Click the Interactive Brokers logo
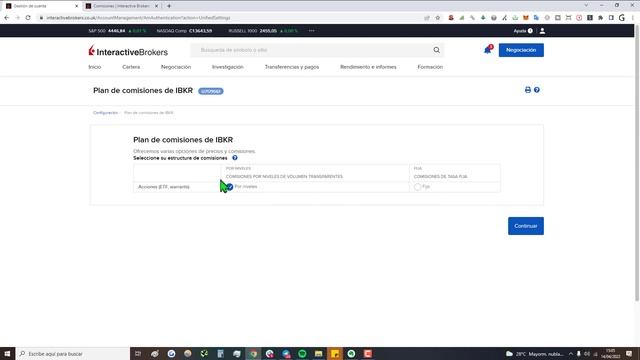 (128, 51)
